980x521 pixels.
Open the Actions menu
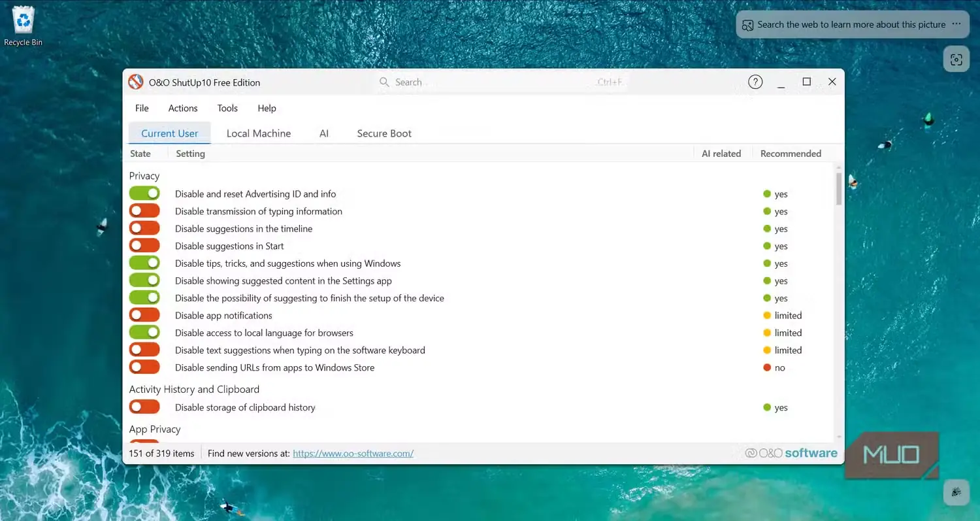(x=183, y=108)
